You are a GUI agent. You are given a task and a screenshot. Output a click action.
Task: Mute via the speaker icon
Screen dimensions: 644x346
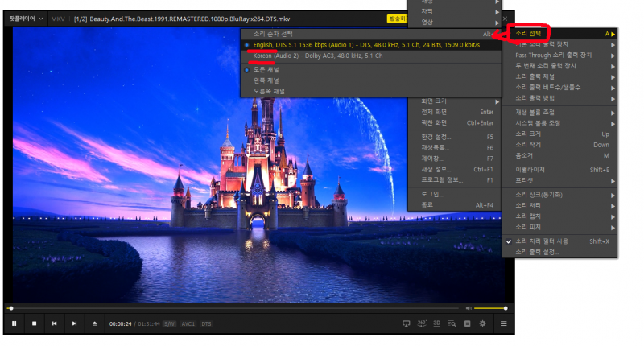(469, 308)
